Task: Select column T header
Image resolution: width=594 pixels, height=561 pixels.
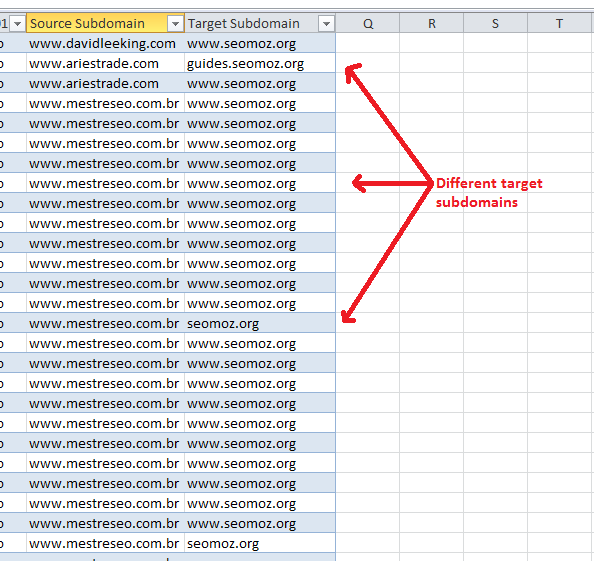Action: 560,23
